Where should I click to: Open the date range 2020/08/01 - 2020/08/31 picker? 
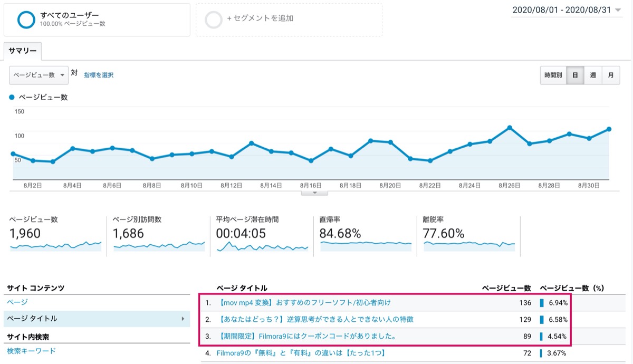[566, 11]
